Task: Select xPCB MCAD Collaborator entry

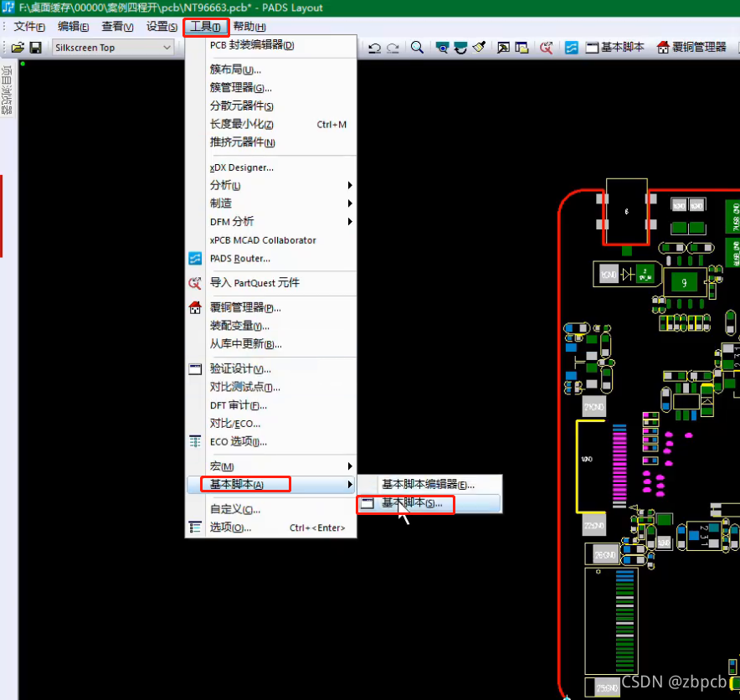Action: (271, 240)
